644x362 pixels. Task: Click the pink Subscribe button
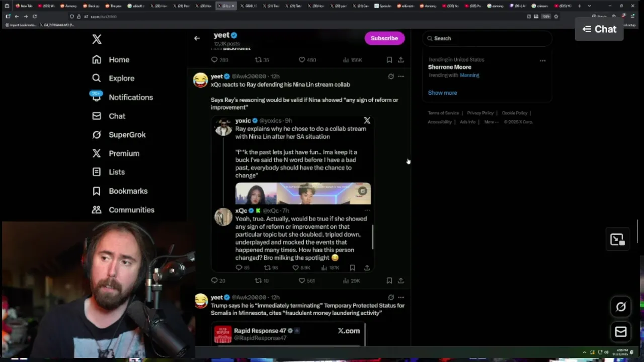(384, 38)
